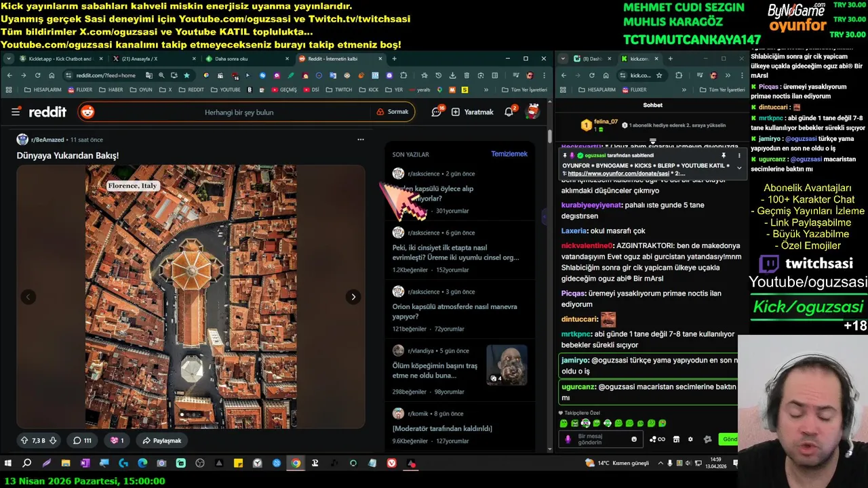Open emoji picker in Kick chat input
868x488 pixels.
pyautogui.click(x=634, y=439)
